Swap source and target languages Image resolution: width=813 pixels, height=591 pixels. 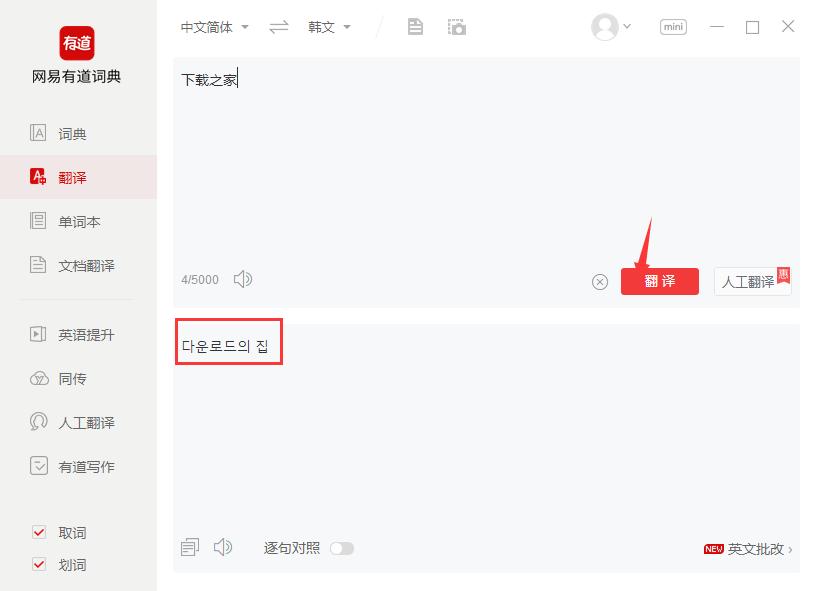pos(278,27)
